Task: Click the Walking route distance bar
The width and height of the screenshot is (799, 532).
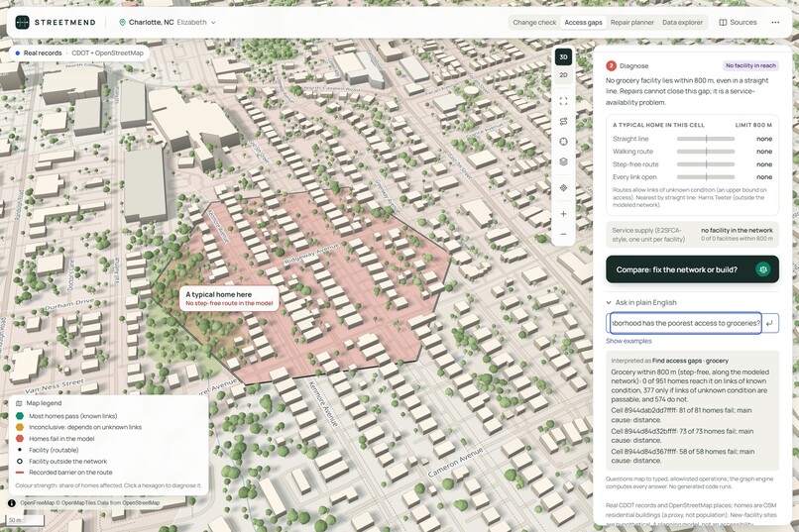Action: pos(706,152)
